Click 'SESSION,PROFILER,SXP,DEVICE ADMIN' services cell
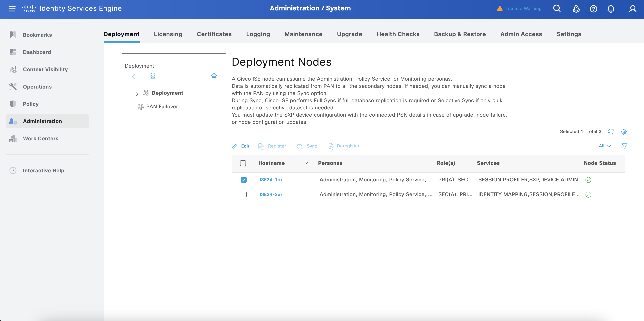644x321 pixels. click(528, 180)
